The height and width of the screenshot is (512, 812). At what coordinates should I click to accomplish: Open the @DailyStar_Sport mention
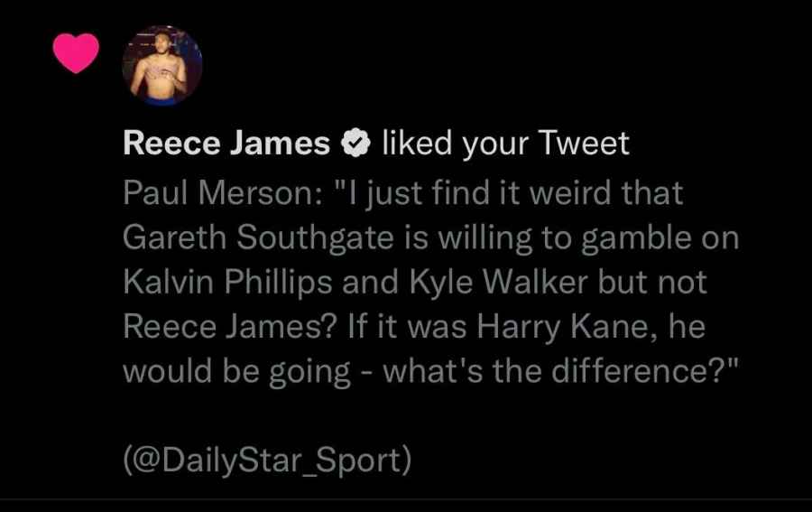tap(267, 461)
